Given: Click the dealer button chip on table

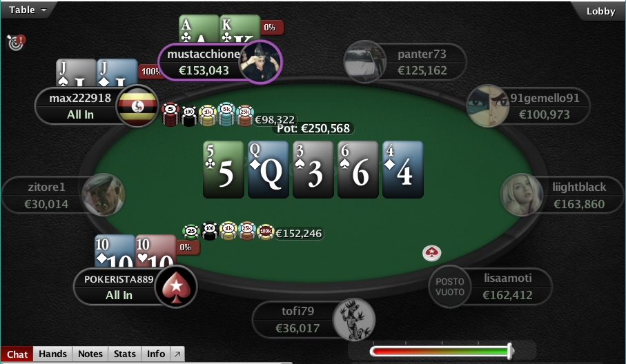Looking at the screenshot, I should (x=431, y=253).
